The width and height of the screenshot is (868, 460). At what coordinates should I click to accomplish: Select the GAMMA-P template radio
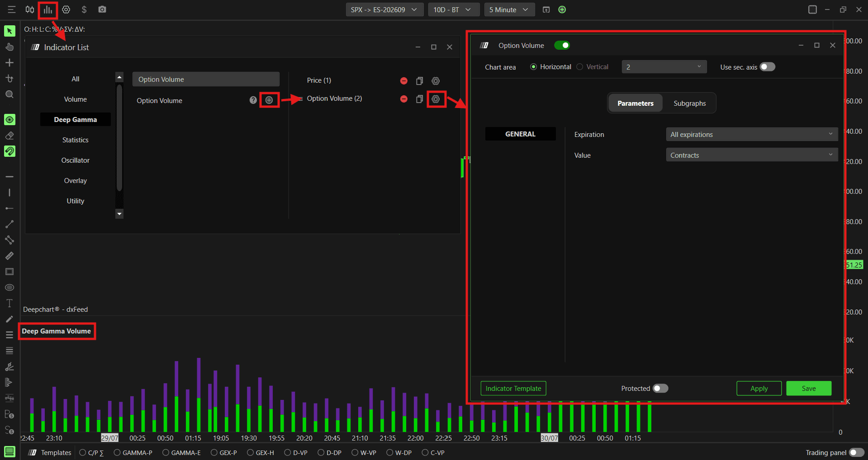click(x=117, y=452)
